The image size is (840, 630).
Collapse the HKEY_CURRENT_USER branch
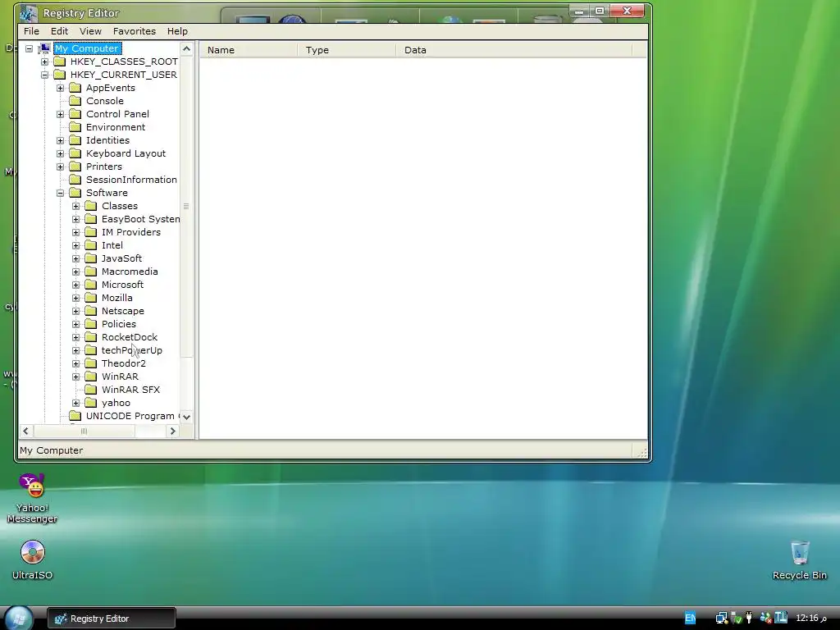click(x=45, y=75)
